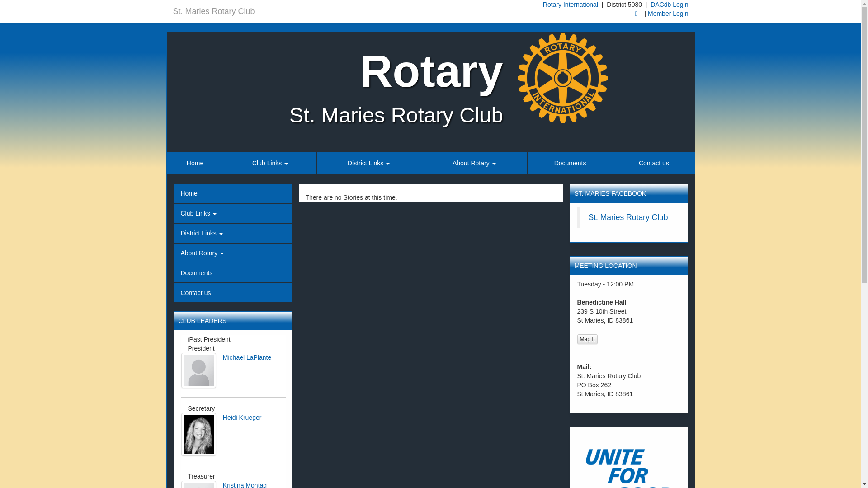Open Heidi Krueger's profile photo

pyautogui.click(x=198, y=434)
